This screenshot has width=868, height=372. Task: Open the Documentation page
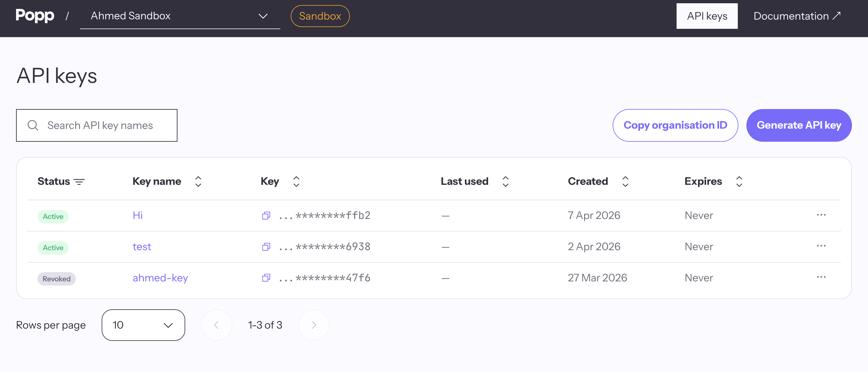[791, 15]
